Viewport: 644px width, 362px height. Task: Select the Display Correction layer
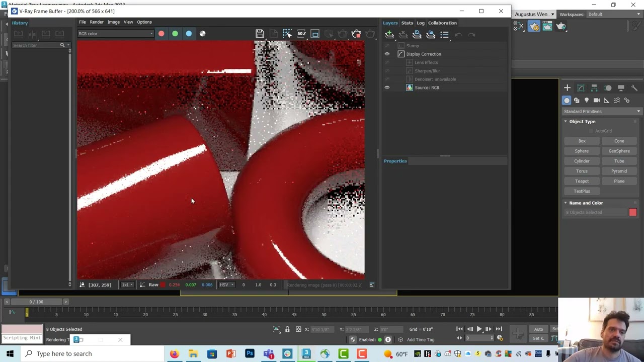(x=424, y=54)
